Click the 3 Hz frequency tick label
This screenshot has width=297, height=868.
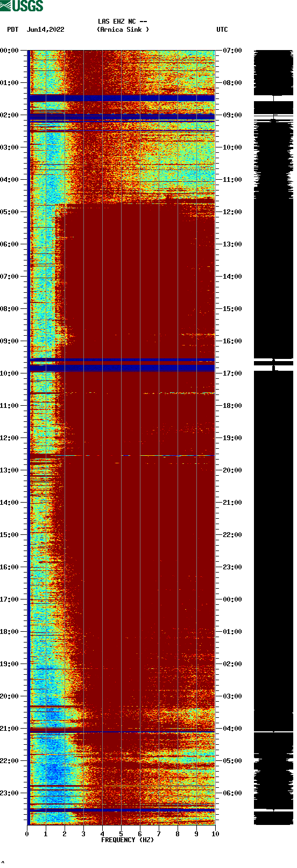click(x=83, y=834)
